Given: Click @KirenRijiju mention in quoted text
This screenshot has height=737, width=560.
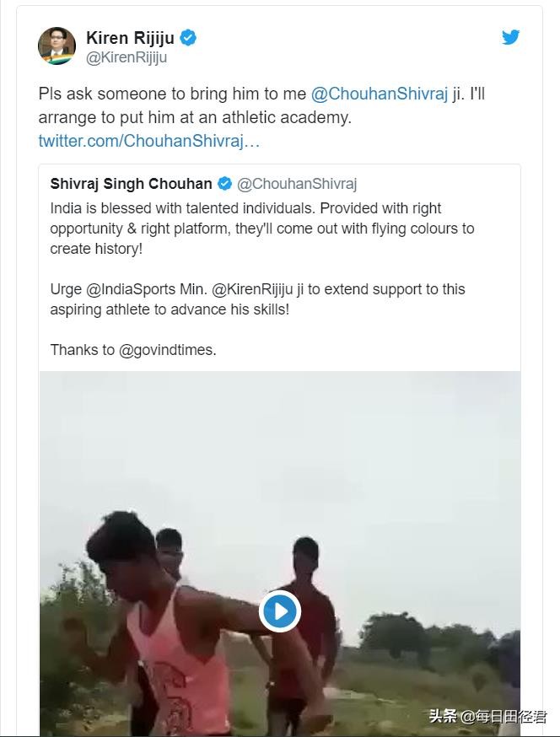Looking at the screenshot, I should pos(259,289).
